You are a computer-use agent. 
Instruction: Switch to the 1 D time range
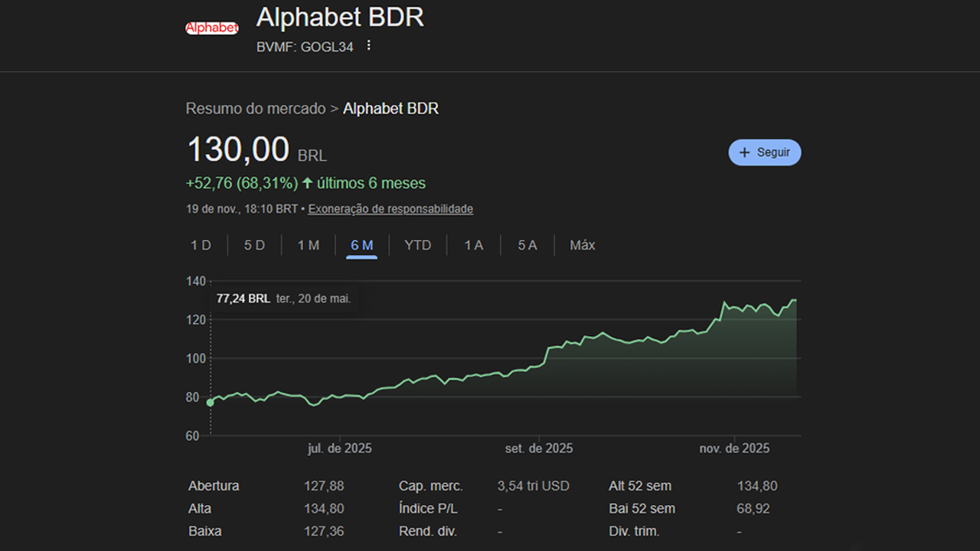coord(201,246)
